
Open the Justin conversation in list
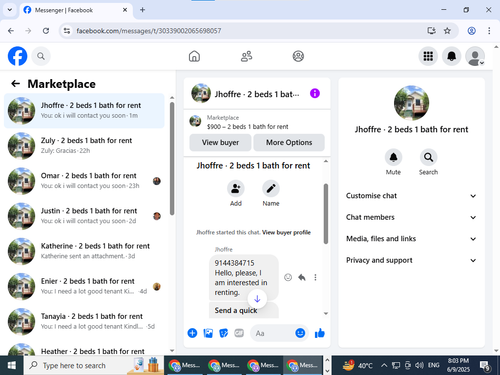84,216
